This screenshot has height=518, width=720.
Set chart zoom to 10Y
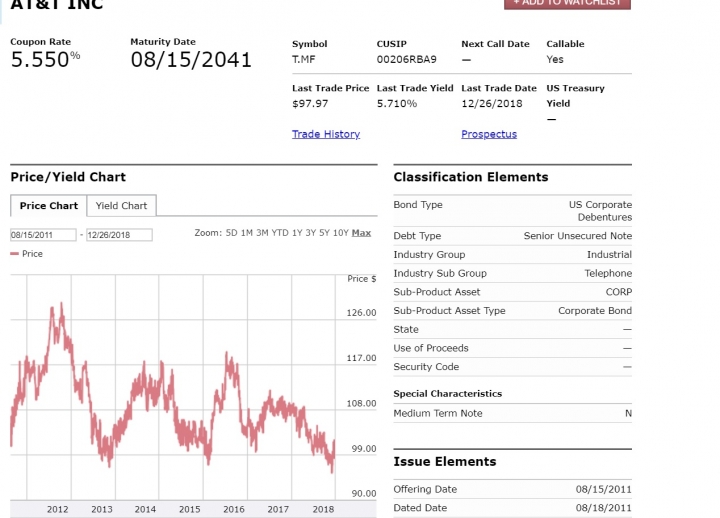pos(341,233)
